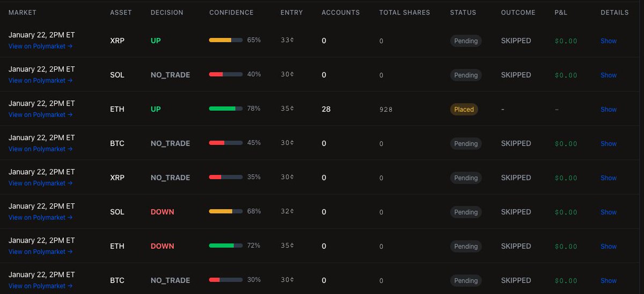The image size is (644, 294).
Task: Show details for the XRP 35% row
Action: tap(609, 178)
